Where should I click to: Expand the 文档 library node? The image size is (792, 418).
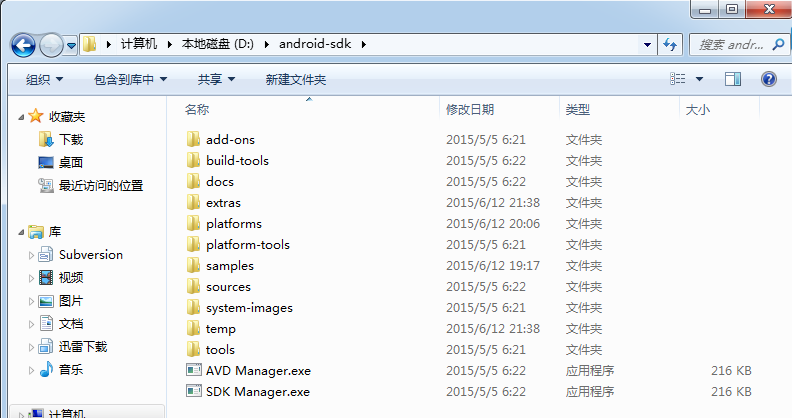[x=31, y=324]
